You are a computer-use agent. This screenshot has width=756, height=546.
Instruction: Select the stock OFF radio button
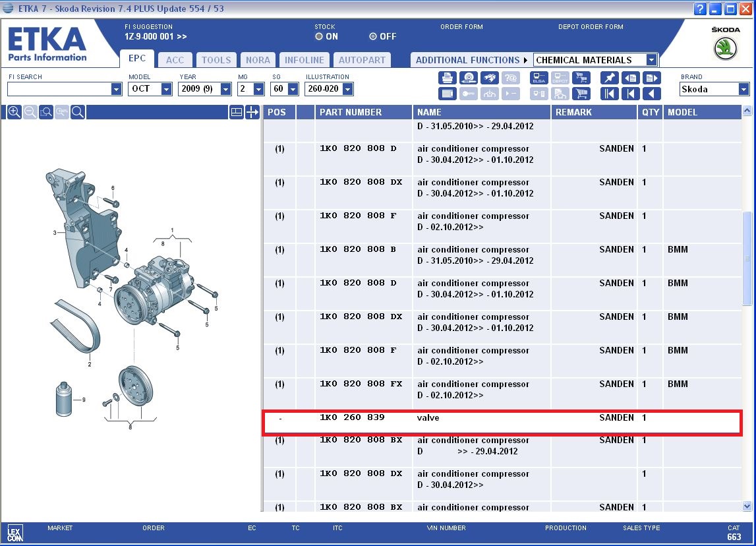[373, 37]
